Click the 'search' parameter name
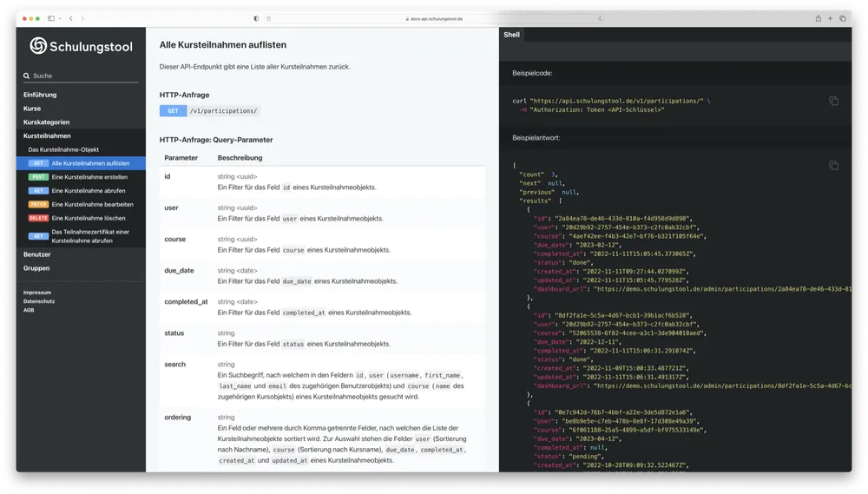The width and height of the screenshot is (868, 494). 175,365
